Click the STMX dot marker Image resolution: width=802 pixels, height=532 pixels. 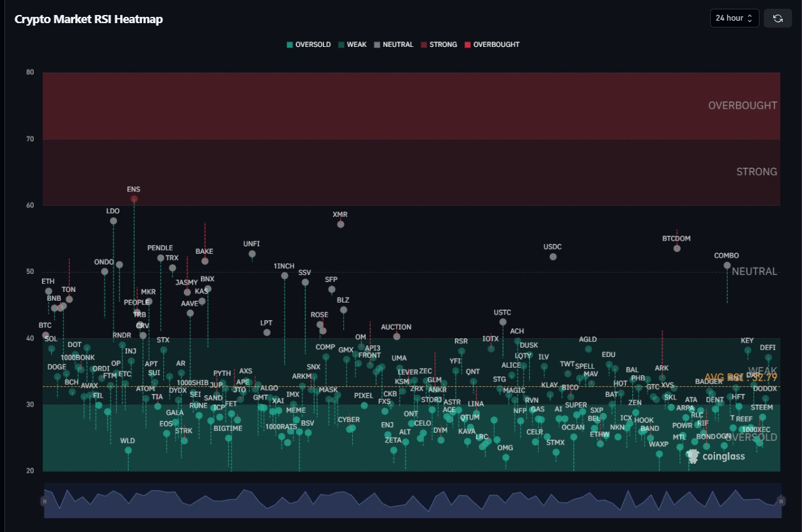tap(556, 452)
